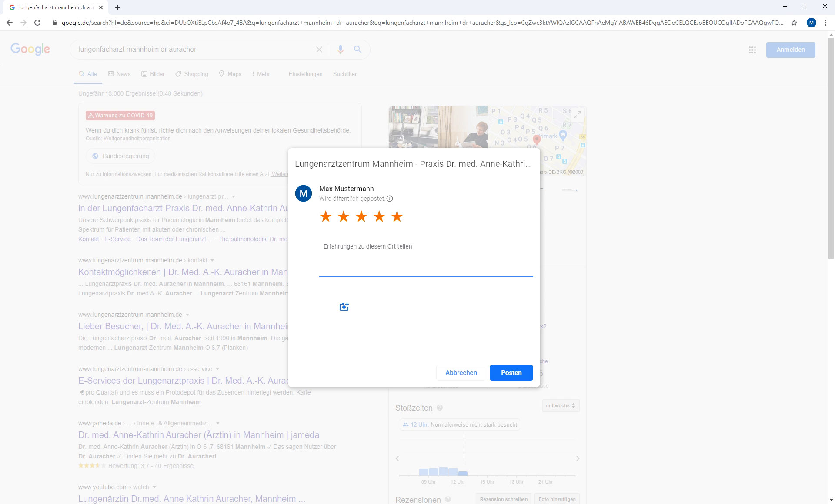Screen dimensions: 835x504
Task: Click the second rating star
Action: click(344, 216)
